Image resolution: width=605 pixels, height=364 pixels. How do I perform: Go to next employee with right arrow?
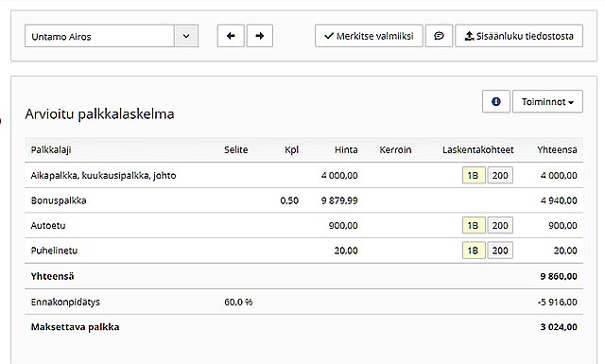[260, 36]
